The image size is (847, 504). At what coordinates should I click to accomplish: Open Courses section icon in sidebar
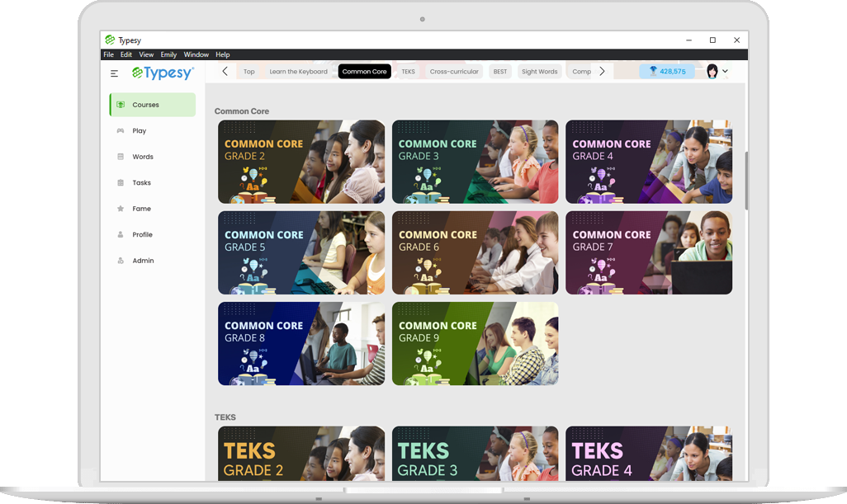pos(121,105)
